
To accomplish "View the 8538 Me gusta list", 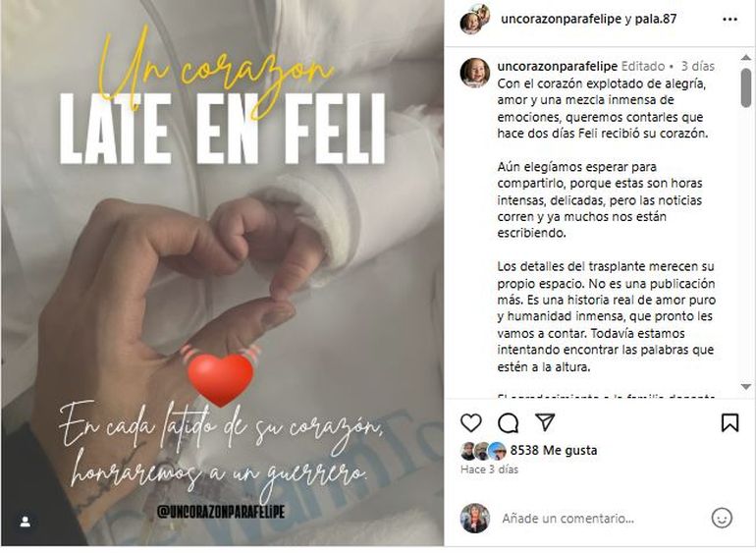I will pos(554,450).
